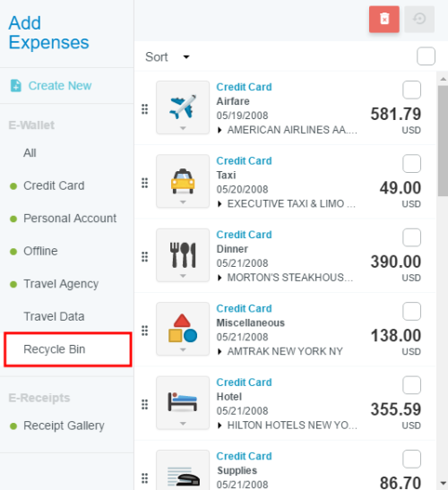Click the expense list vertical scrollbar thumb
448x490 pixels.
443,141
